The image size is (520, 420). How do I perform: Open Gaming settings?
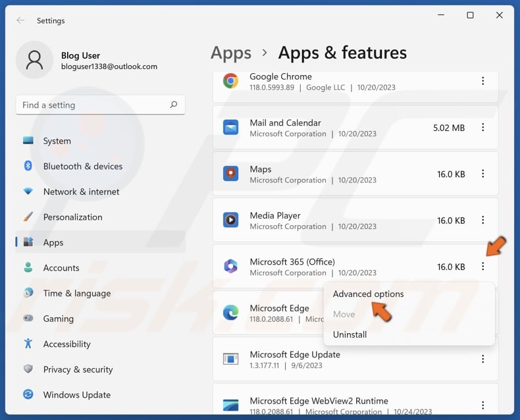100,319
